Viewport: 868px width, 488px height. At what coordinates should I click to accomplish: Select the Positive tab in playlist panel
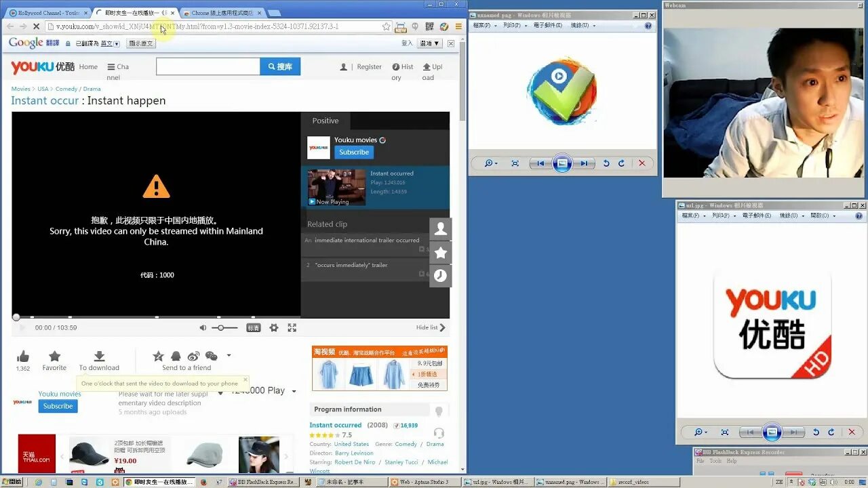click(325, 121)
